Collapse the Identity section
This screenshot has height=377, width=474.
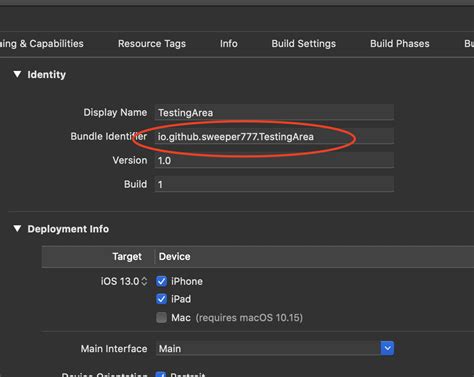click(x=17, y=74)
